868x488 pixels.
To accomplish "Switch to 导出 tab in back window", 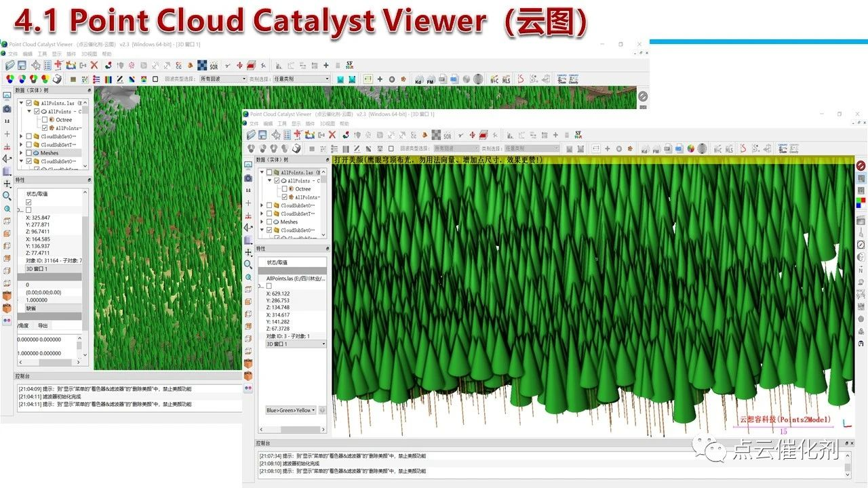I will [43, 325].
